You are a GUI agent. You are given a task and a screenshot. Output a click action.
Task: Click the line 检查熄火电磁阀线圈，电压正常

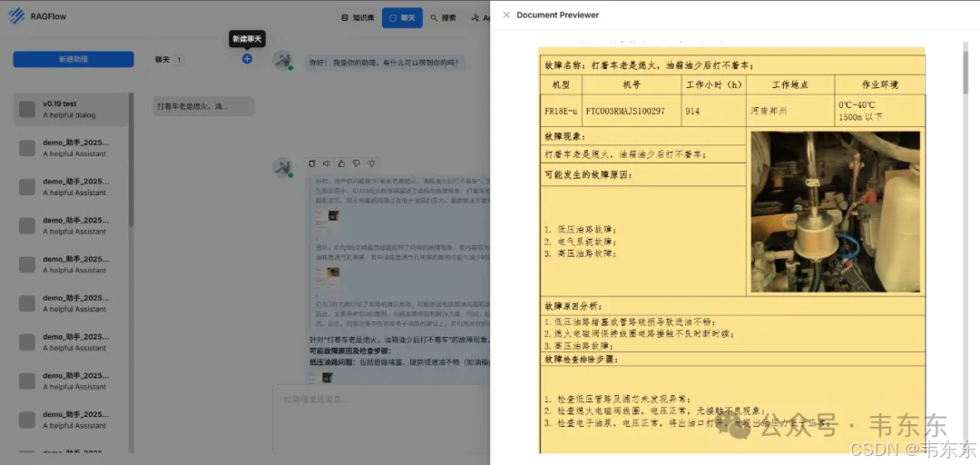point(654,411)
